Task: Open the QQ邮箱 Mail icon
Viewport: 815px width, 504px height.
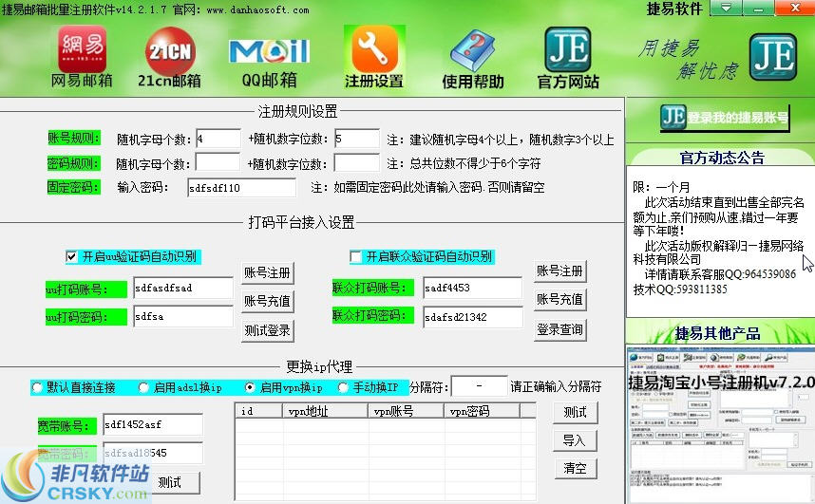Action: pos(269,62)
